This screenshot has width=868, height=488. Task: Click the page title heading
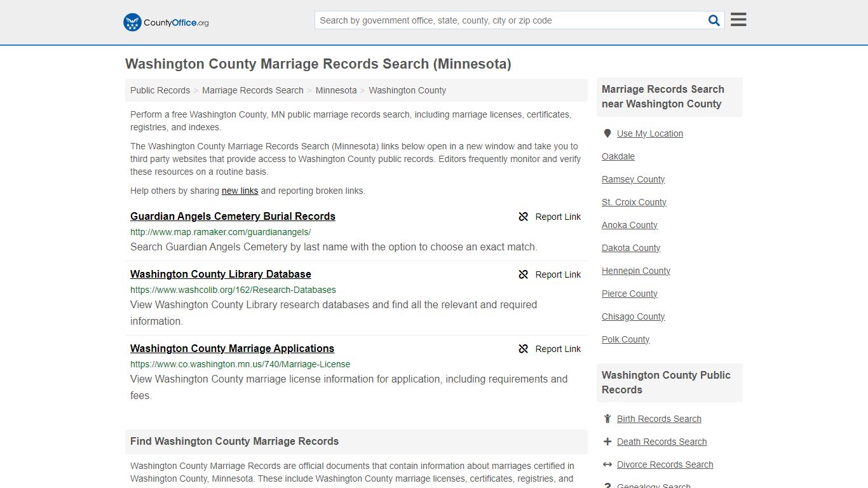318,64
